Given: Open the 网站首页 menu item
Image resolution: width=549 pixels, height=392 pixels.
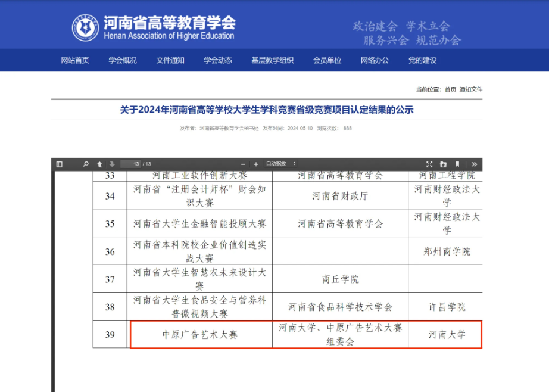Looking at the screenshot, I should 75,60.
